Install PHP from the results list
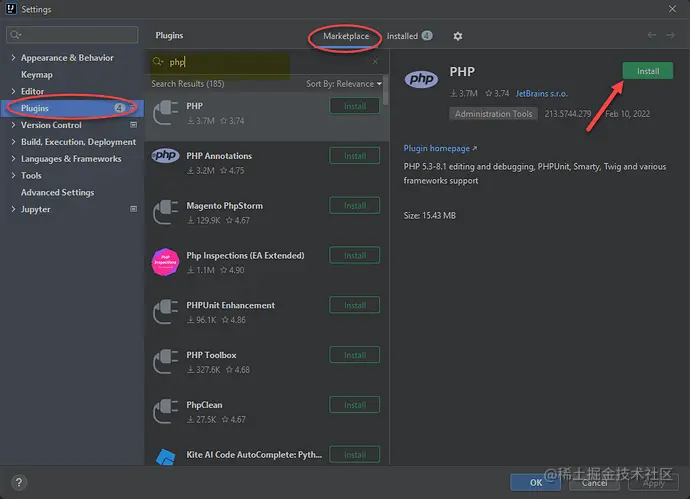 354,106
